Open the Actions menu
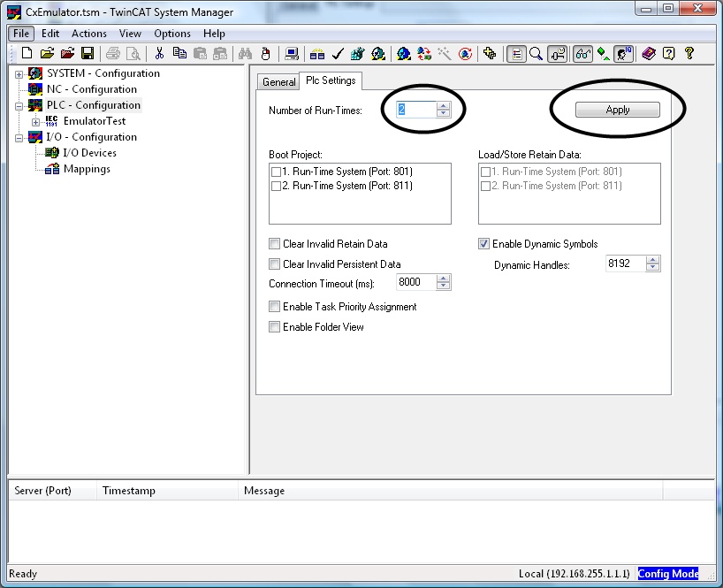 tap(89, 34)
